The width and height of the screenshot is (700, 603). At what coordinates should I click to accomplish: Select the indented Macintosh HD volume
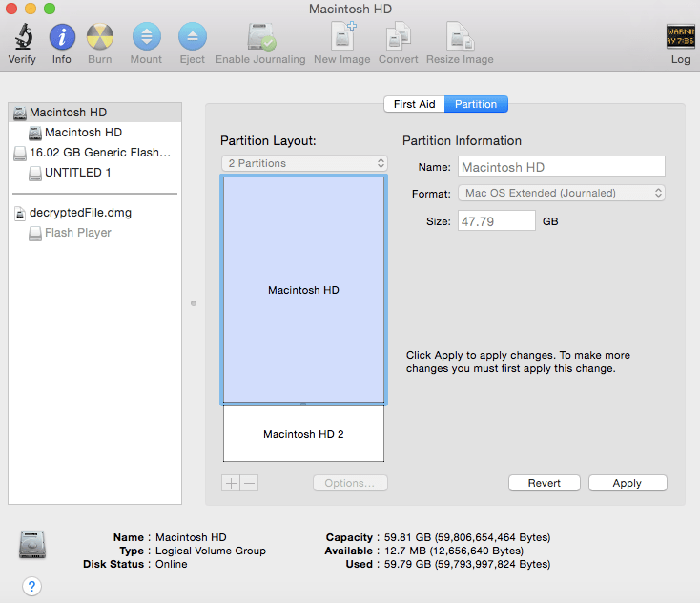(x=95, y=133)
